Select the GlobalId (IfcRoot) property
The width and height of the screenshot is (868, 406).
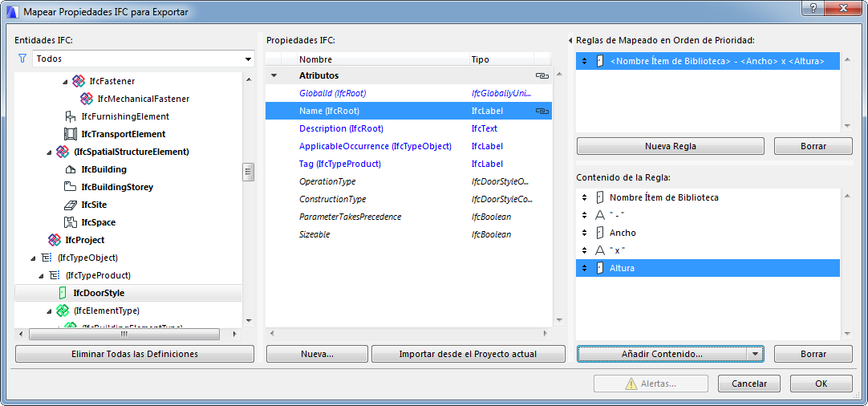408,93
